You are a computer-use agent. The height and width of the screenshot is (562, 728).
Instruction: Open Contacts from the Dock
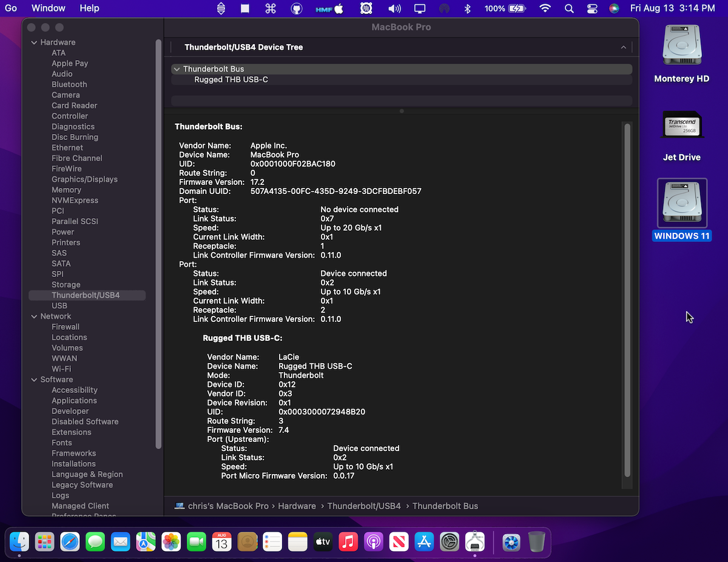point(248,541)
